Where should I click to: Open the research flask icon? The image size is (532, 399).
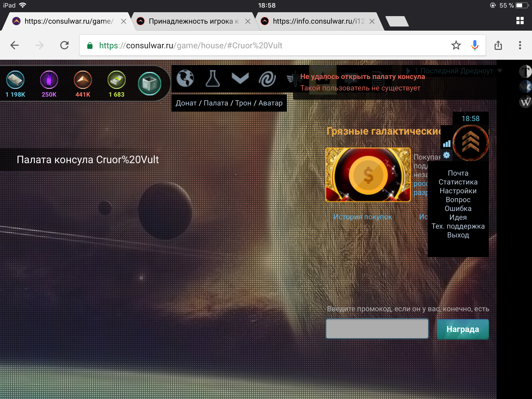coord(212,78)
